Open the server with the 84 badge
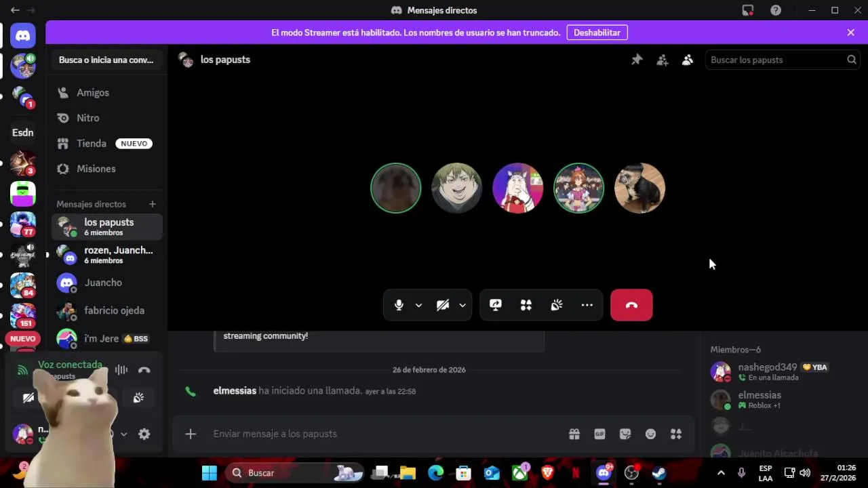This screenshot has height=488, width=868. [x=23, y=285]
